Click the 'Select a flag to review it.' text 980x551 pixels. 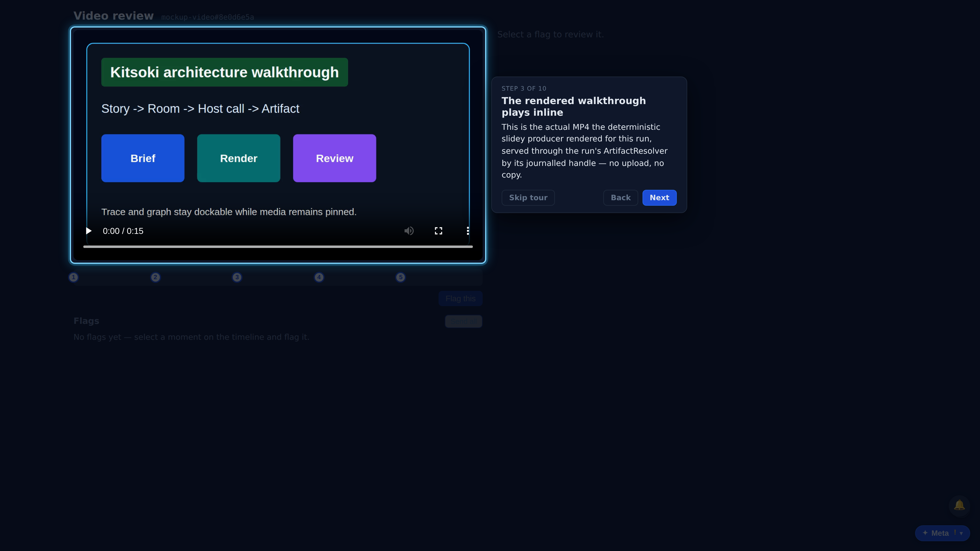click(x=551, y=34)
